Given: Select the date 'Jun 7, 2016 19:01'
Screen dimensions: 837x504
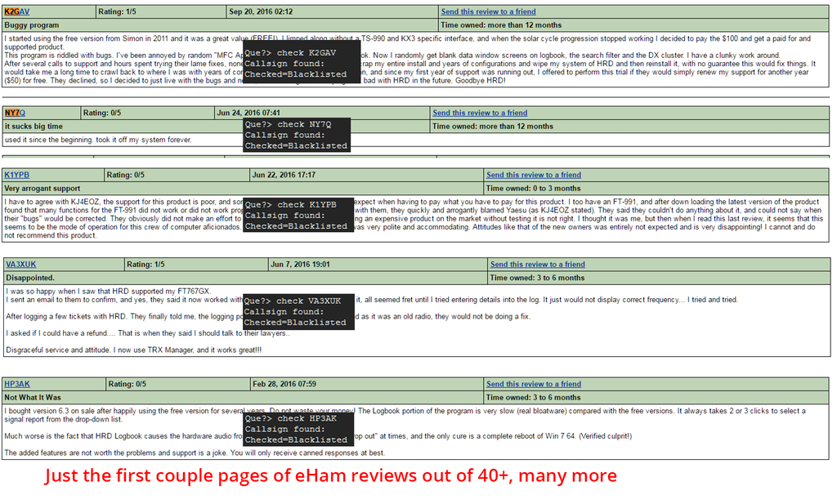Looking at the screenshot, I should tap(300, 265).
